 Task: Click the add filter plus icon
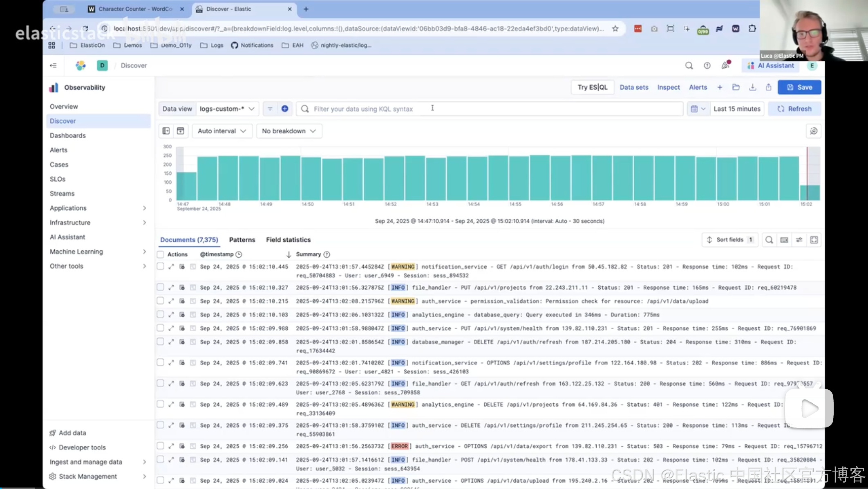pyautogui.click(x=285, y=109)
